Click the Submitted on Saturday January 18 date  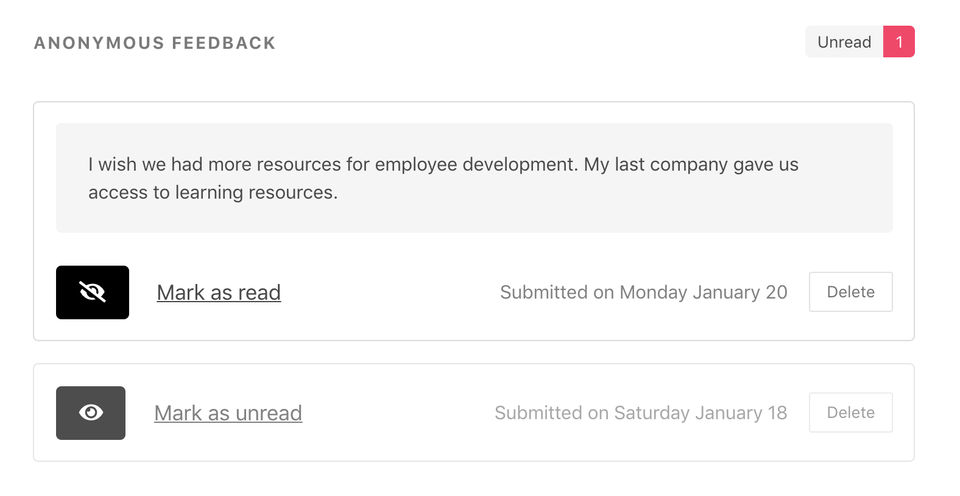(640, 413)
